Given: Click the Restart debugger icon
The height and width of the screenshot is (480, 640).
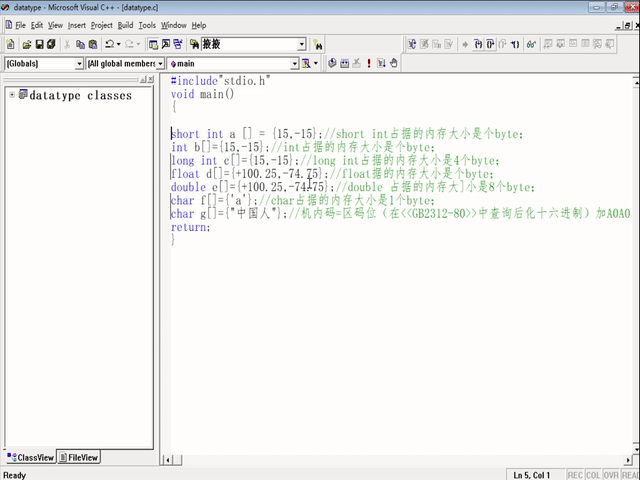Looking at the screenshot, I should 412,44.
